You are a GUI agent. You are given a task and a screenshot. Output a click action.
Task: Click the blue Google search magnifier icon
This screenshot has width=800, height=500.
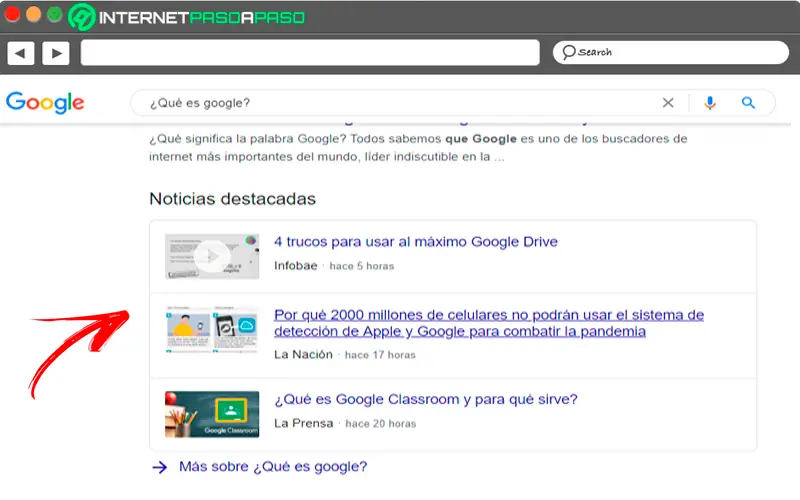tap(748, 103)
